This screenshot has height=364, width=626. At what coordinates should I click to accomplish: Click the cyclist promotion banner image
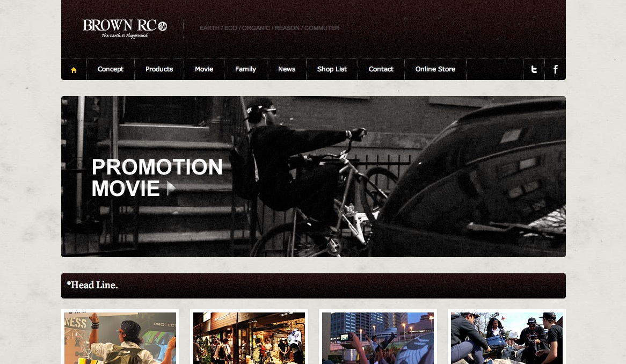click(314, 177)
